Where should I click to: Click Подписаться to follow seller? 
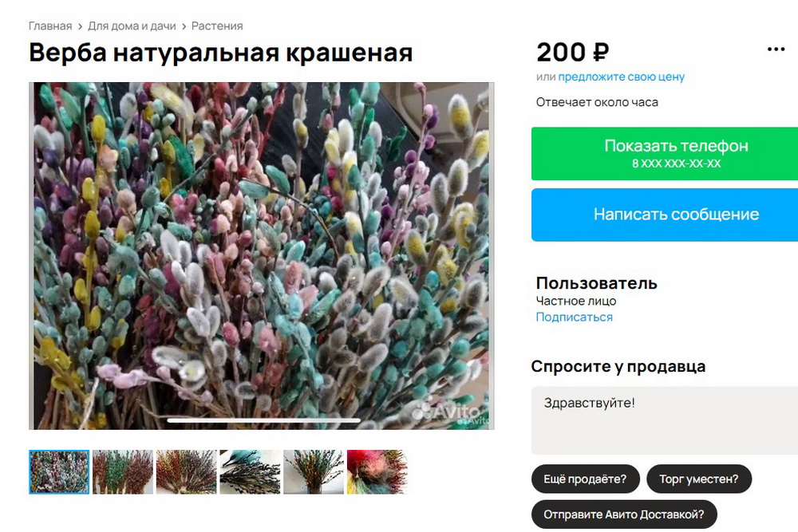pyautogui.click(x=574, y=317)
